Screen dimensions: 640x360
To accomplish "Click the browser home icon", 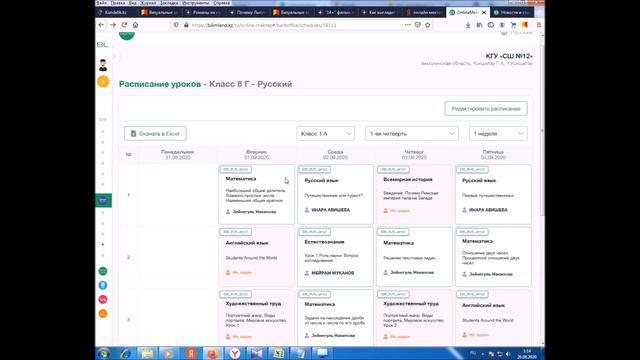I will pos(136,25).
